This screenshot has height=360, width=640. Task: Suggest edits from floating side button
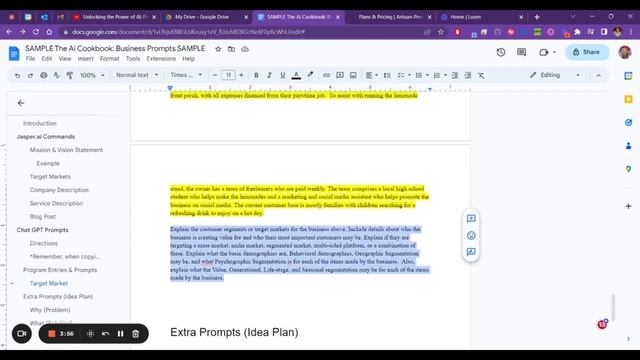(471, 252)
